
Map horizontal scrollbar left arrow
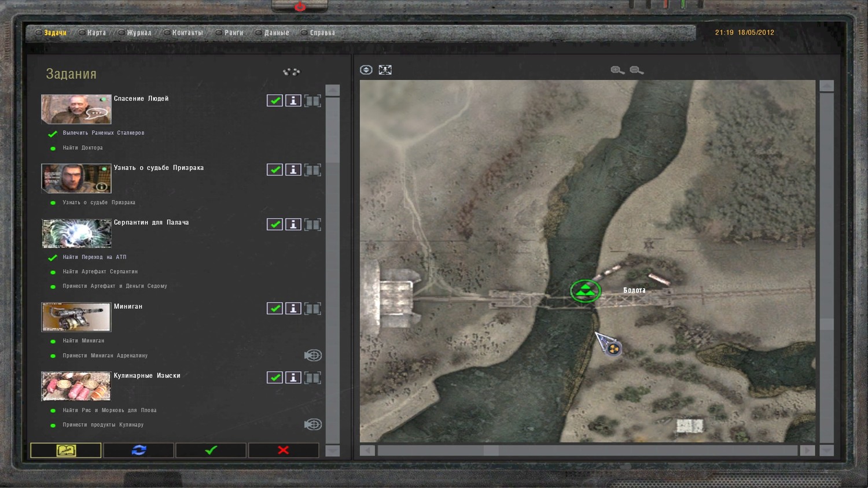[367, 450]
